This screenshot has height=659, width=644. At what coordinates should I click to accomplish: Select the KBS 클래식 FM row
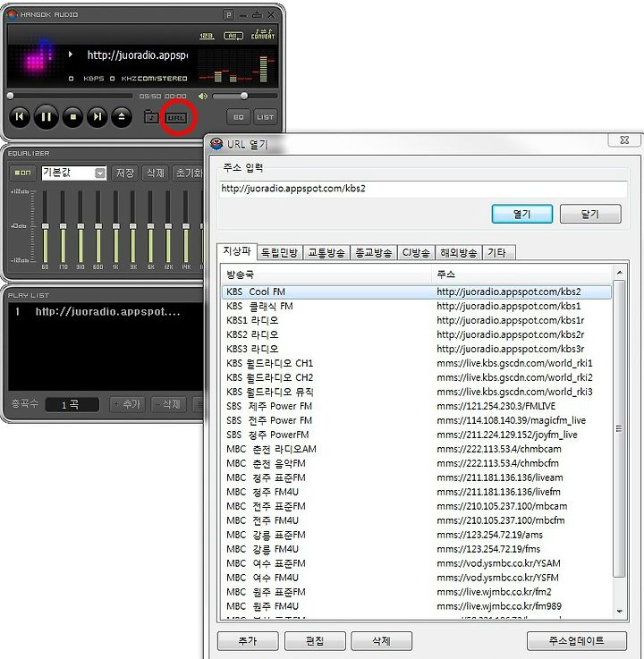coord(417,306)
